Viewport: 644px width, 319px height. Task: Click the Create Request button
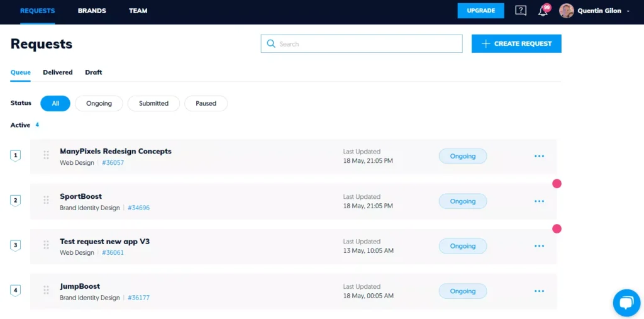tap(516, 43)
